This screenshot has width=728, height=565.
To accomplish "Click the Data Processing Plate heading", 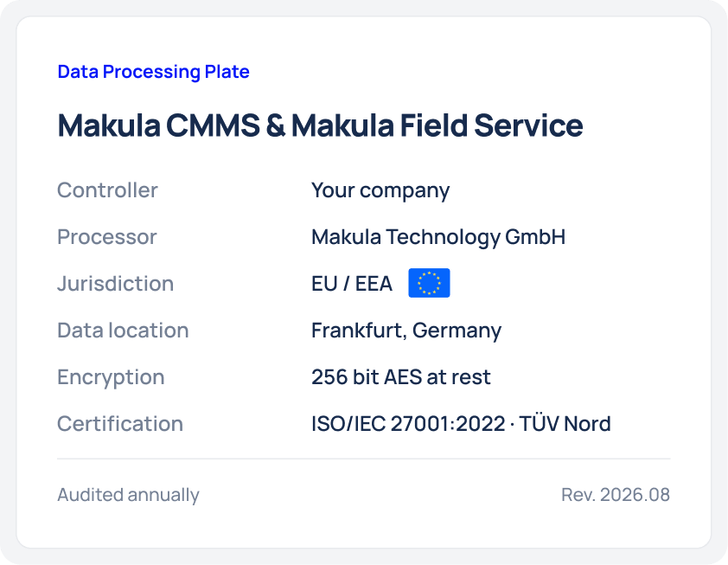I will (x=154, y=72).
